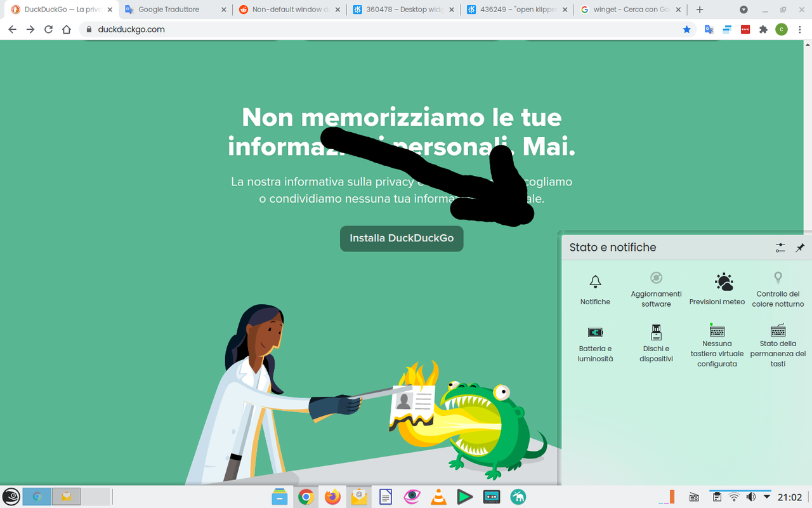Screen dimensions: 812x508
Task: Switch to Chrome window task entry
Action: [x=37, y=497]
